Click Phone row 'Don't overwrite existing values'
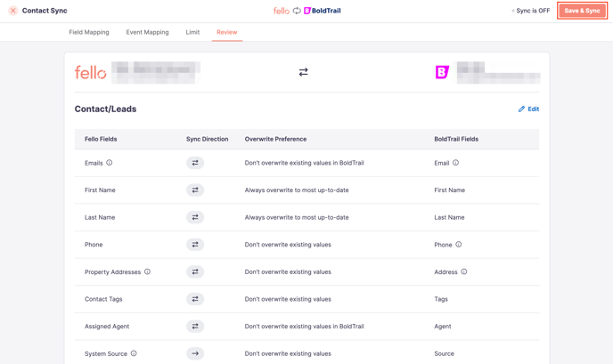This screenshot has width=613, height=364. pos(288,245)
